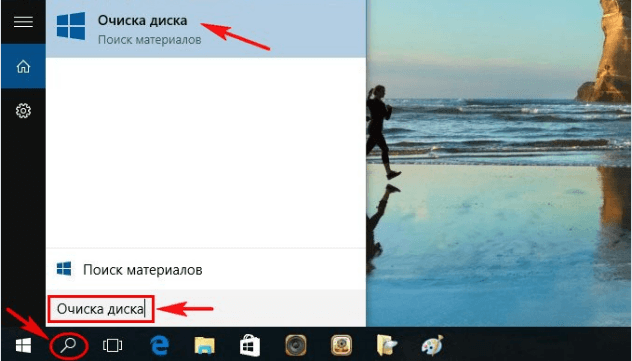The height and width of the screenshot is (361, 632).
Task: Select the Windows logo next to 'Очиска диска'
Action: pos(71,26)
